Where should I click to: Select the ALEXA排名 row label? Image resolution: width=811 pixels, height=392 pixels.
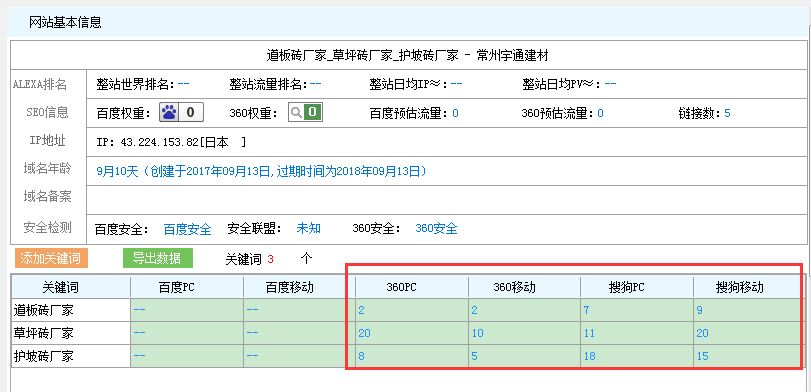(40, 84)
